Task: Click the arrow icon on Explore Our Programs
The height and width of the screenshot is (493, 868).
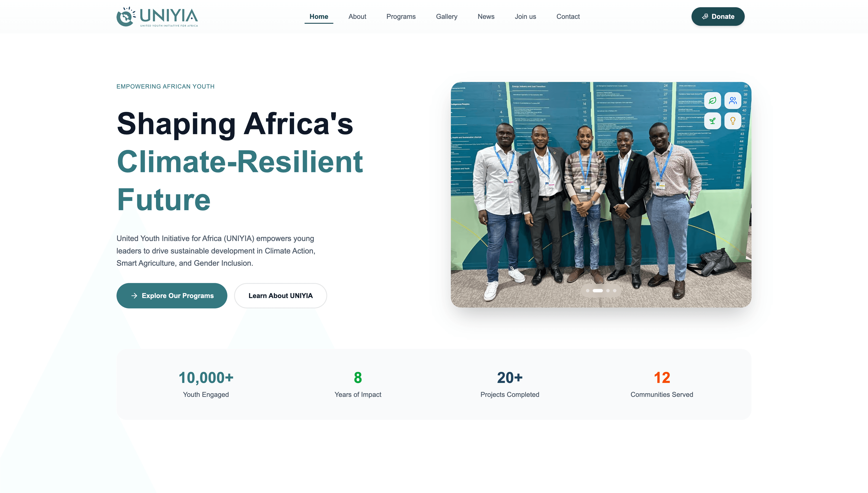Action: [134, 296]
